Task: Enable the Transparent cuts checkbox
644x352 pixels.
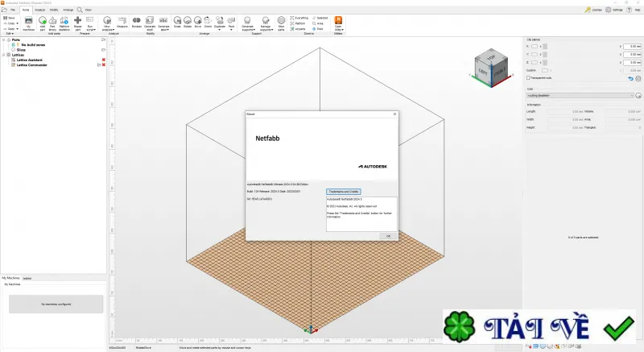Action: [x=528, y=77]
